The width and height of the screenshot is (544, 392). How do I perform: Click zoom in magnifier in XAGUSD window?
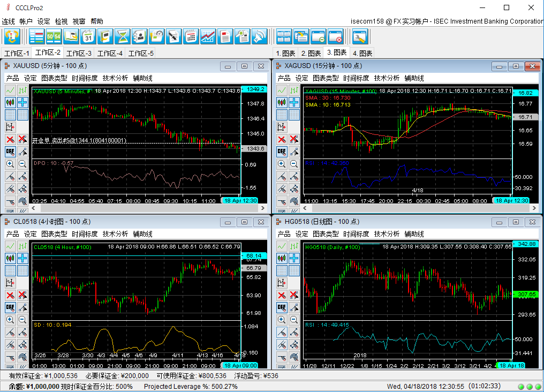point(282,164)
